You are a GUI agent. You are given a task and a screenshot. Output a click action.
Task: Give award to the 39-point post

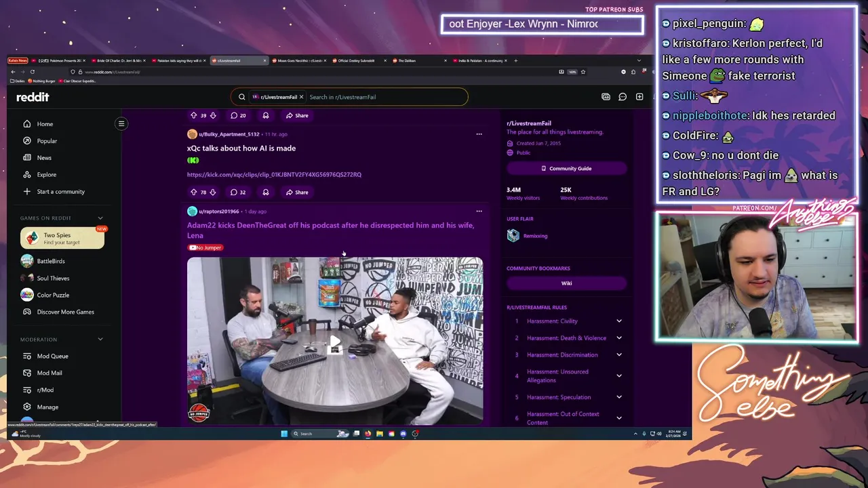(266, 115)
